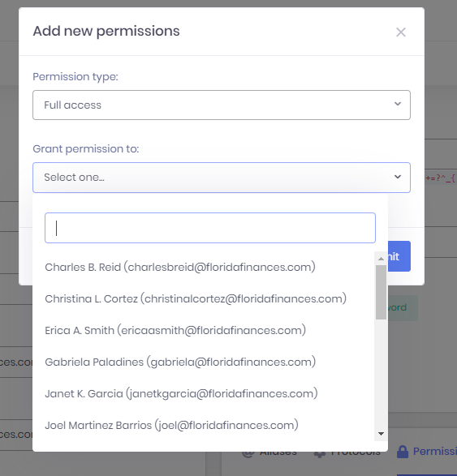Screen dimensions: 457x476
Task: Click the scrollbar up arrow
Action: point(381,259)
